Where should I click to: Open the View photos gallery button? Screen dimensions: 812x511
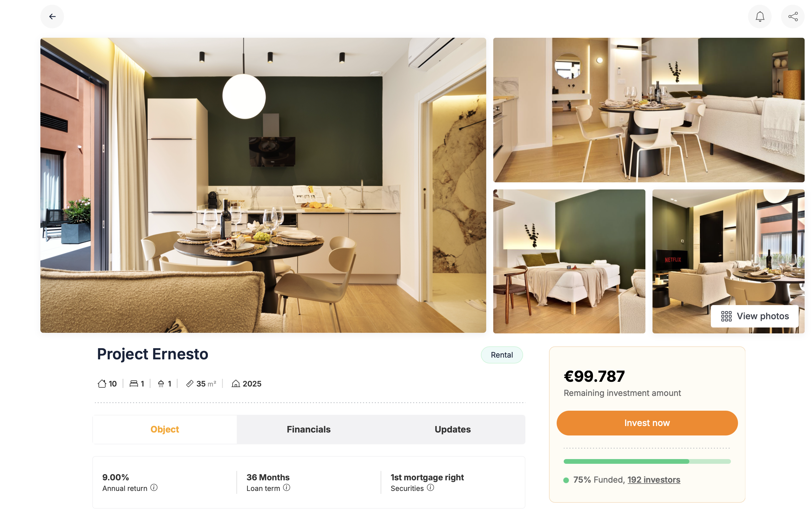coord(755,316)
